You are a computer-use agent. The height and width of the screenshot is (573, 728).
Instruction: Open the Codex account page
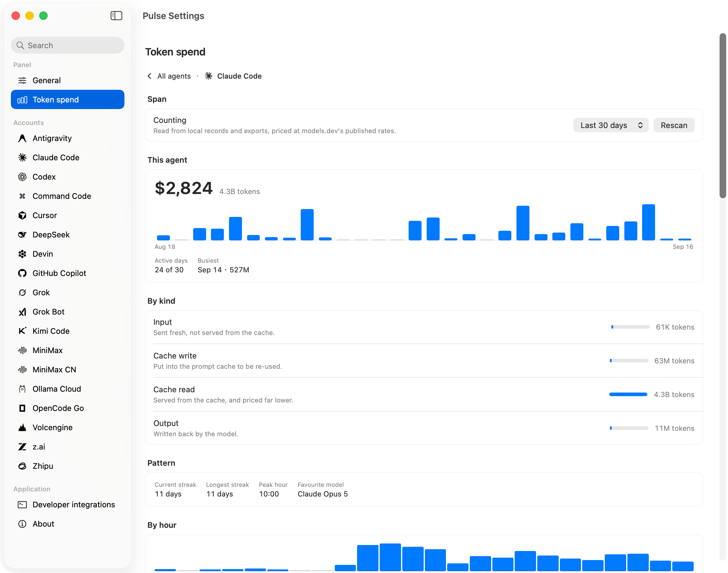[67, 177]
